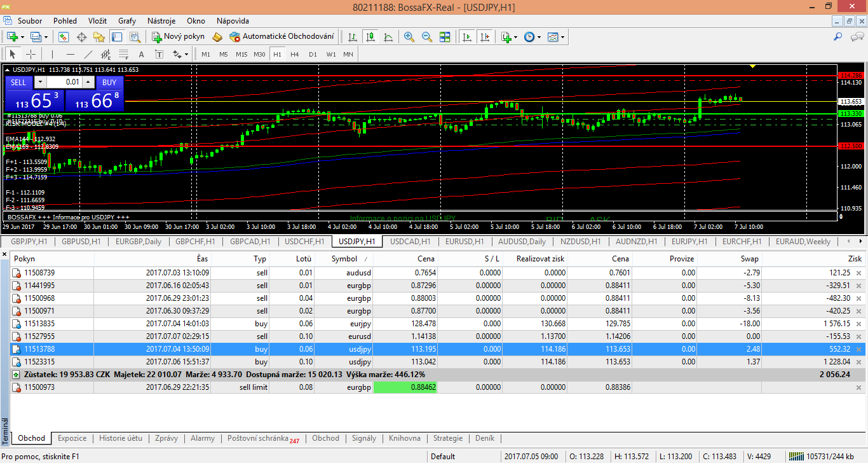Switch timeframe to MN
The height and width of the screenshot is (463, 868).
[x=348, y=54]
